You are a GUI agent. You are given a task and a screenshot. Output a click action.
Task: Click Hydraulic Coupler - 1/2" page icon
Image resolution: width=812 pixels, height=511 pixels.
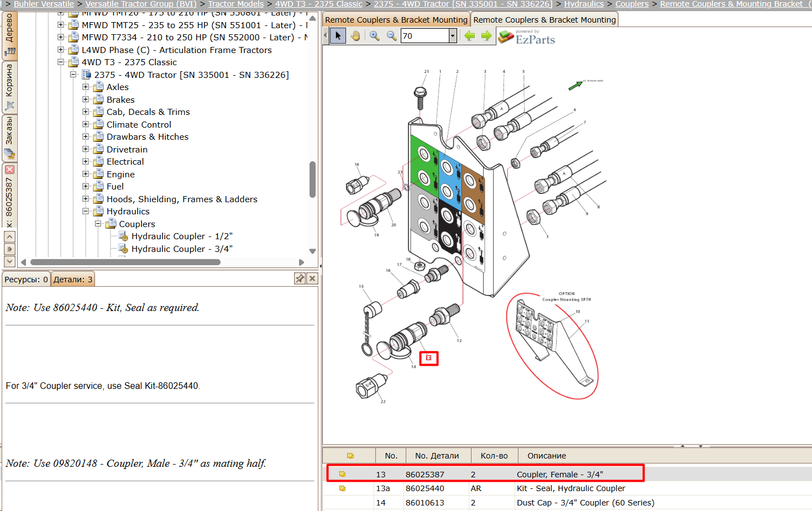[123, 236]
